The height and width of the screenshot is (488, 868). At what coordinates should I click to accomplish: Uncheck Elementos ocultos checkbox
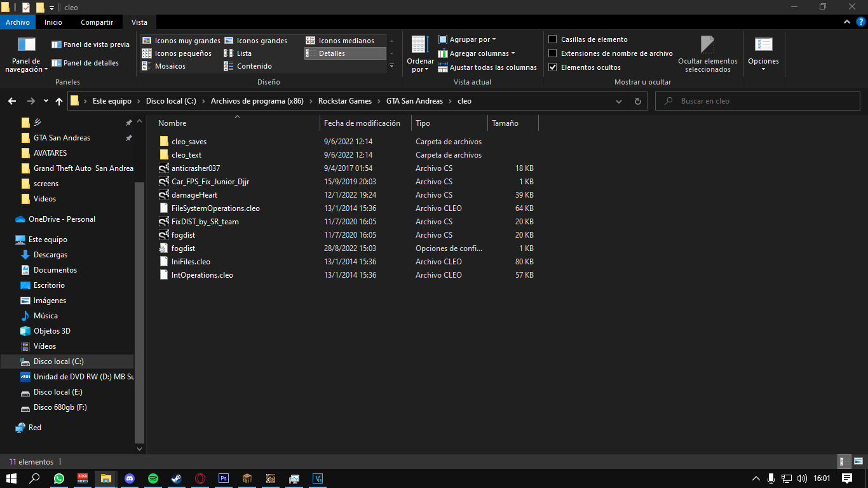coord(553,67)
